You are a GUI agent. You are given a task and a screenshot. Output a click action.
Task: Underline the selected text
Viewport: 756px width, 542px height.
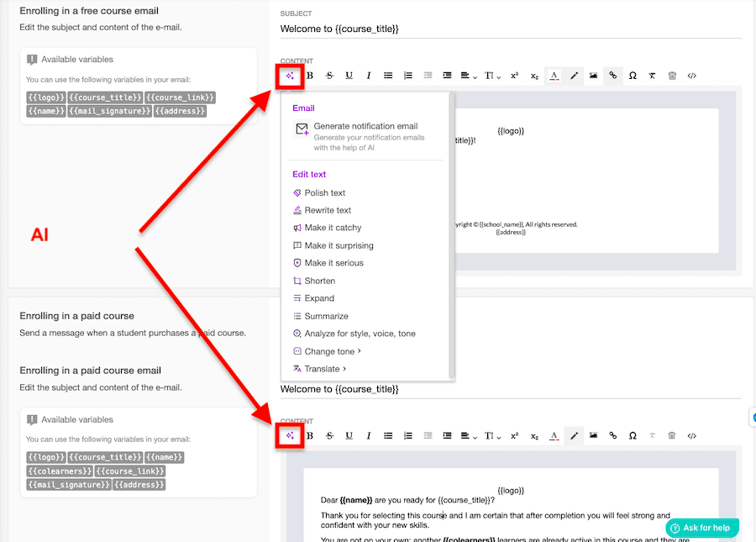coord(349,75)
